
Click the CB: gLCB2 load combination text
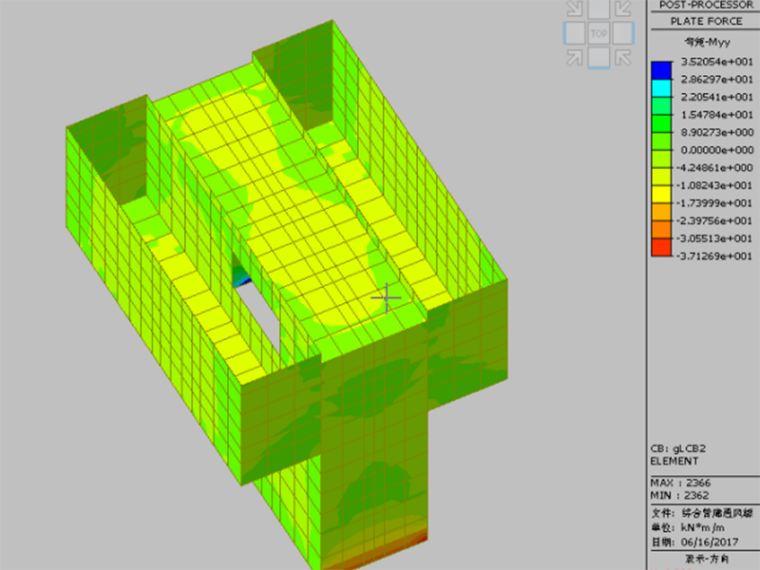[679, 449]
